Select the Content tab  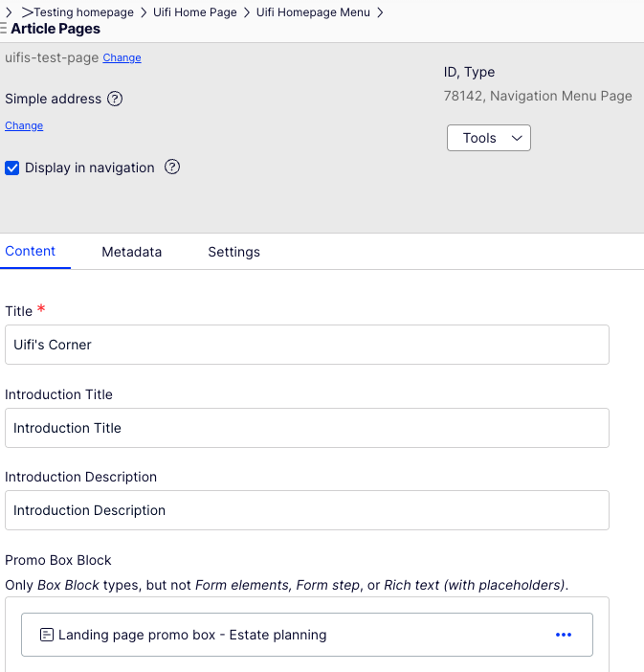coord(31,252)
